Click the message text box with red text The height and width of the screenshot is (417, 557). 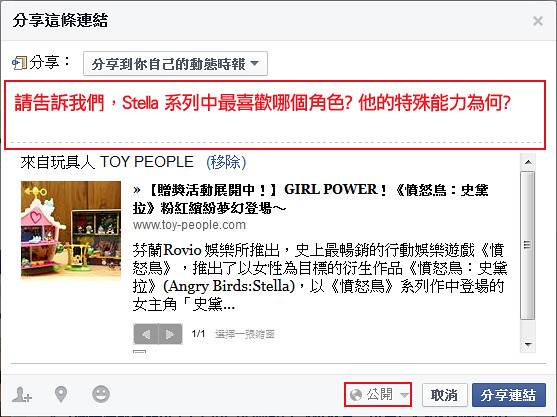point(275,115)
